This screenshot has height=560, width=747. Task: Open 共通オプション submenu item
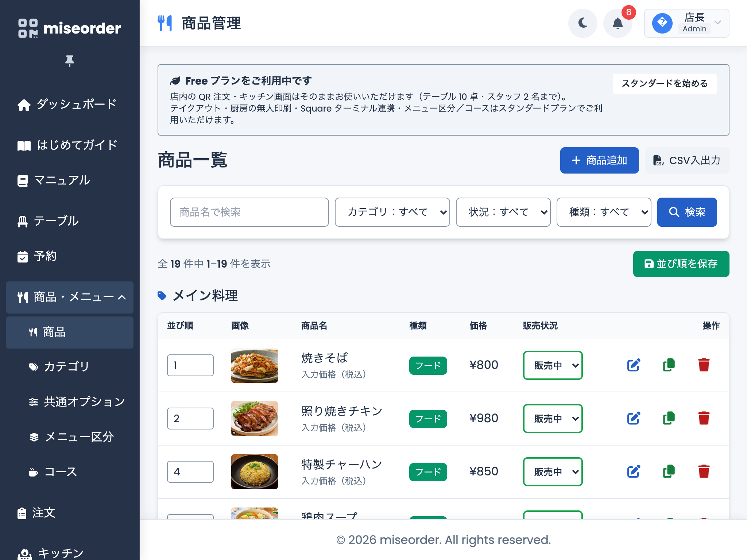(70, 402)
